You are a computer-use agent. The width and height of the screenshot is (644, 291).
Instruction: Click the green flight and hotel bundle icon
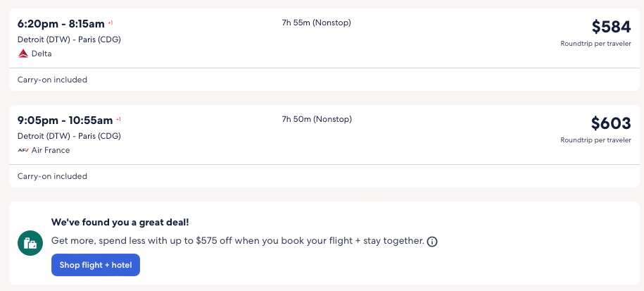(x=30, y=243)
